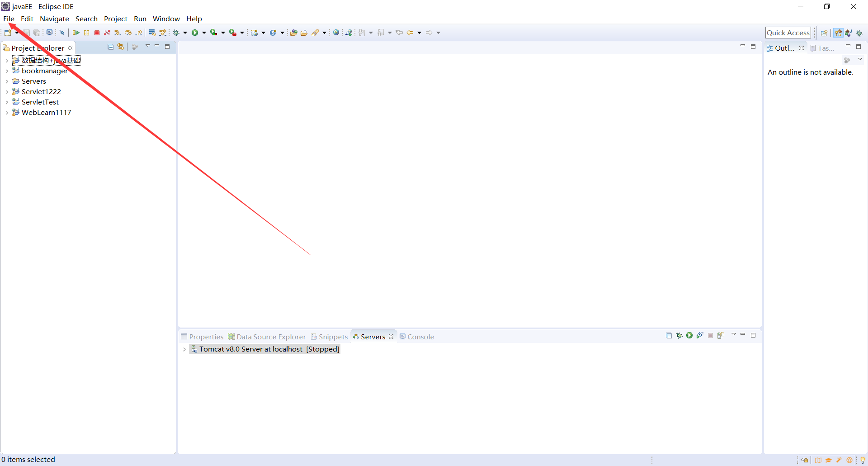Screen dimensions: 868x466
Task: Click the Drop to Frame icon
Action: (x=152, y=33)
